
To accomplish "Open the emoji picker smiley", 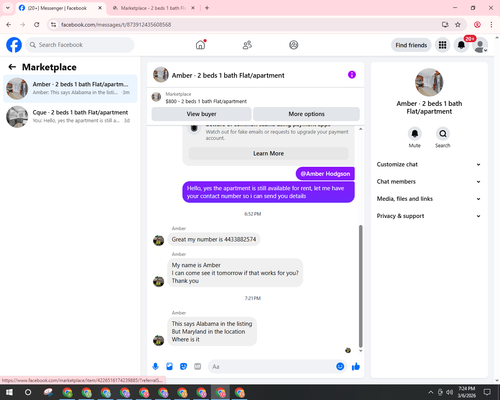I will 340,366.
